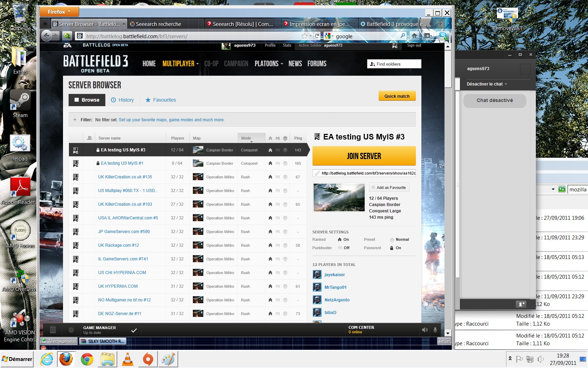This screenshot has width=588, height=368.
Task: Open the Firefox application menu
Action: tap(59, 12)
